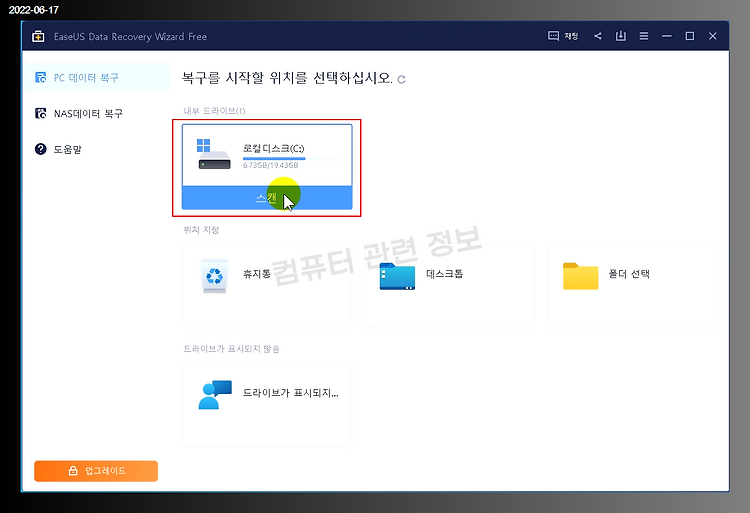750x513 pixels.
Task: Click the import/download icon in the title bar
Action: pos(620,36)
